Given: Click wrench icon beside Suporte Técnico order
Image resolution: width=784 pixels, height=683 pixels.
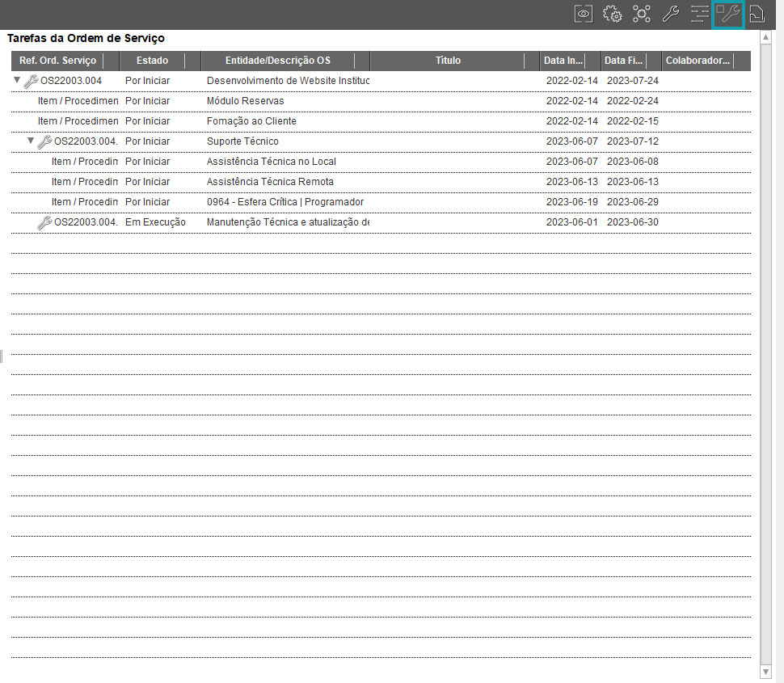Looking at the screenshot, I should click(44, 141).
